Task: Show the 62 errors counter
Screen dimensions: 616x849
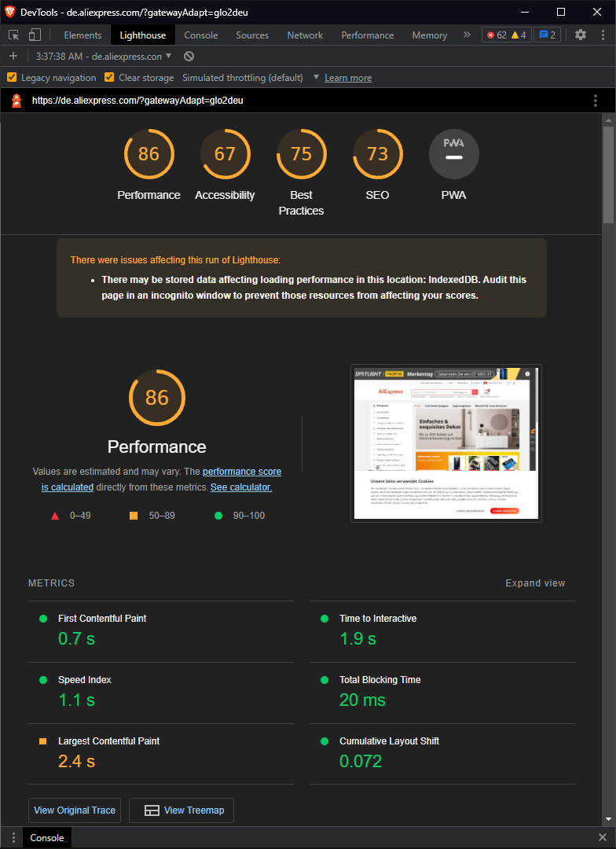Action: click(x=497, y=35)
